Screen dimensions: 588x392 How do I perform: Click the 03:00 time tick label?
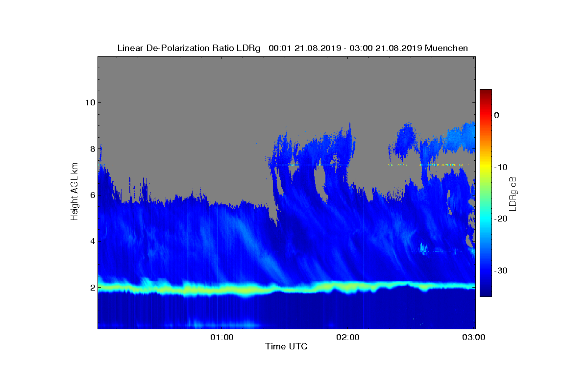[x=474, y=337]
